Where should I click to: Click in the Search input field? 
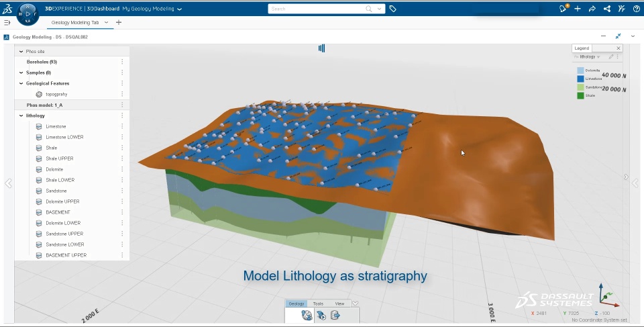pyautogui.click(x=316, y=9)
